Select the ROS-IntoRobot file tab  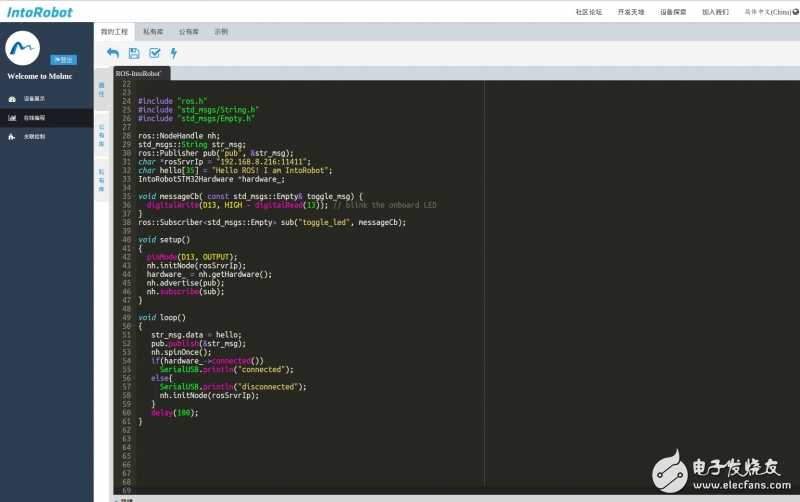[x=140, y=73]
